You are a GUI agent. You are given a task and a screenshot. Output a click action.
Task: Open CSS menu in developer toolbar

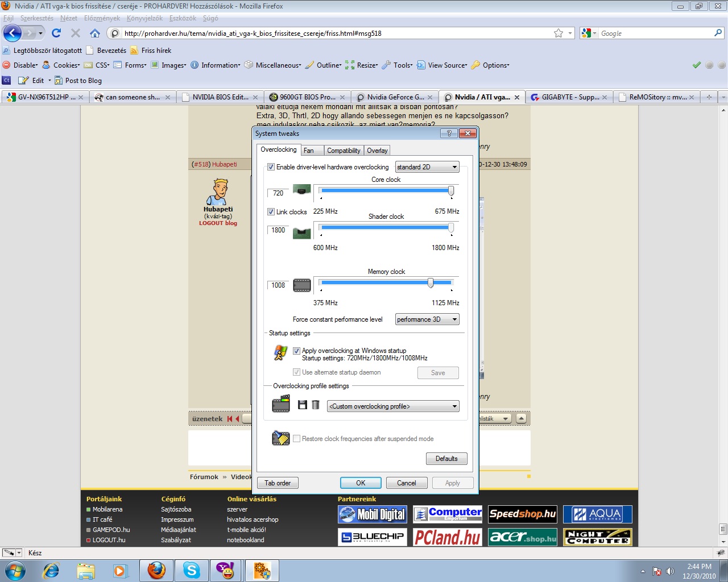97,65
